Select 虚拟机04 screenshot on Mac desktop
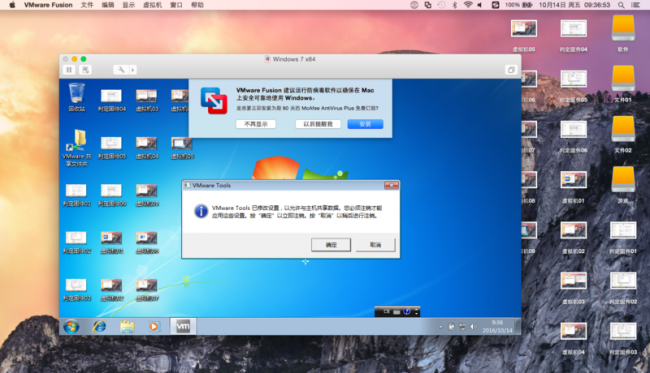Screen dimensions: 650x373 (x=574, y=338)
